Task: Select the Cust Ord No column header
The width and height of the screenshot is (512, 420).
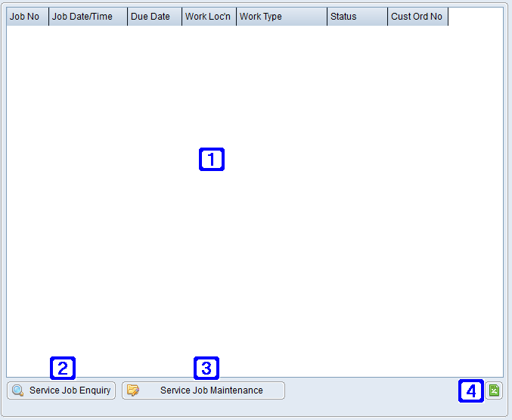Action: [417, 17]
